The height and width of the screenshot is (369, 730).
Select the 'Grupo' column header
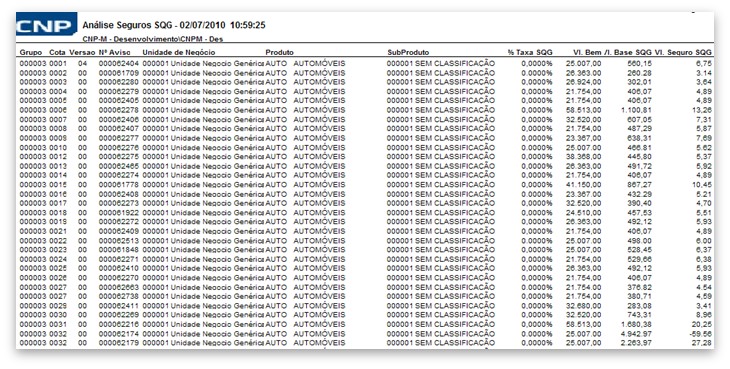pyautogui.click(x=31, y=52)
